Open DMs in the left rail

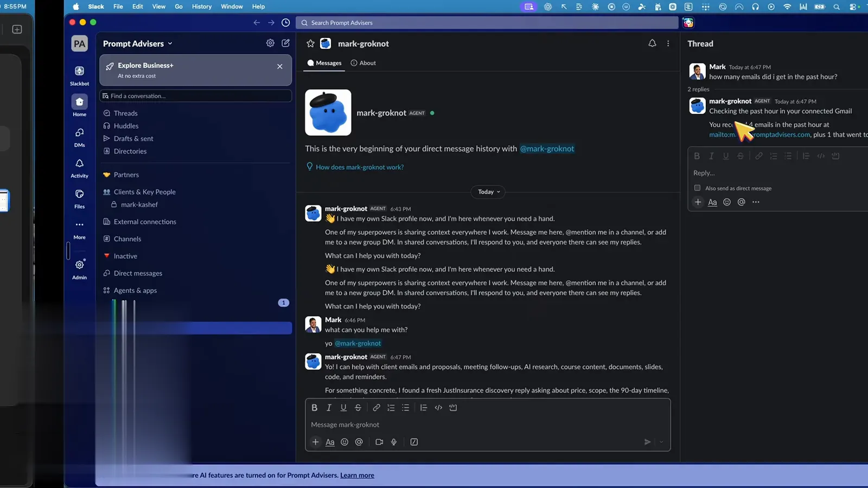point(79,133)
